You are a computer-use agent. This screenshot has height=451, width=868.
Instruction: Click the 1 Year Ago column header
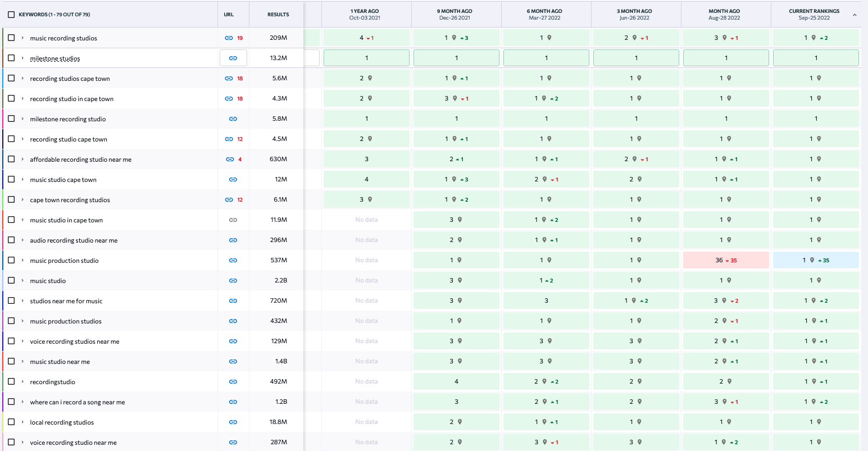click(365, 14)
